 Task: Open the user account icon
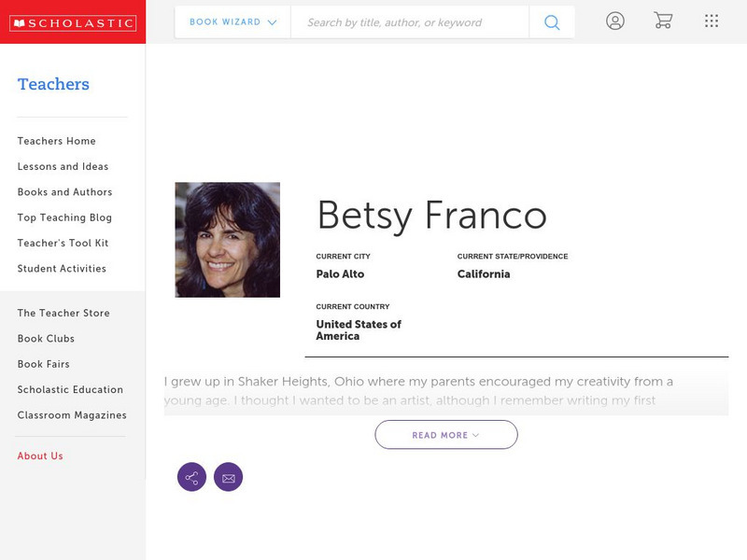click(x=614, y=21)
